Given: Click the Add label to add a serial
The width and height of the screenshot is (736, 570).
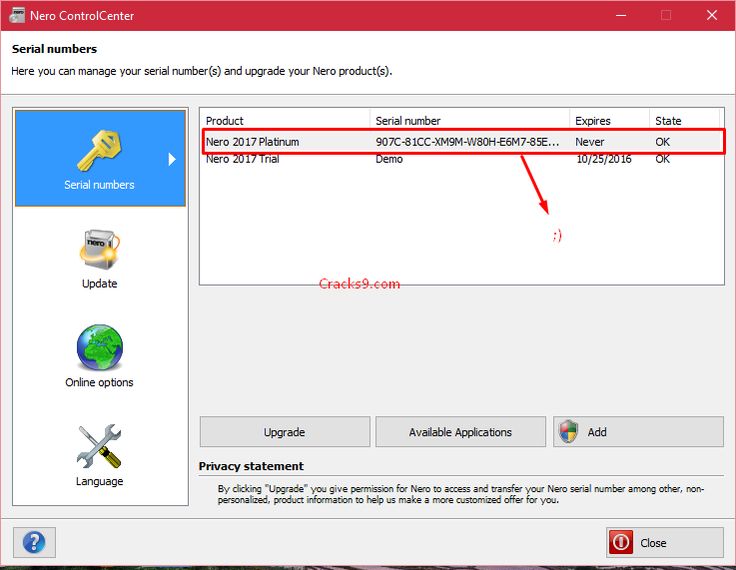Looking at the screenshot, I should [597, 432].
